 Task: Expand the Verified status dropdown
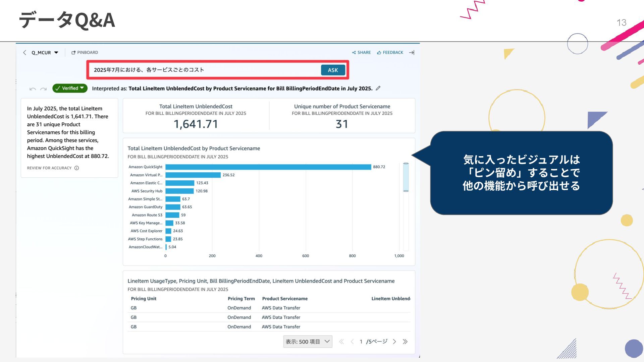click(x=70, y=88)
